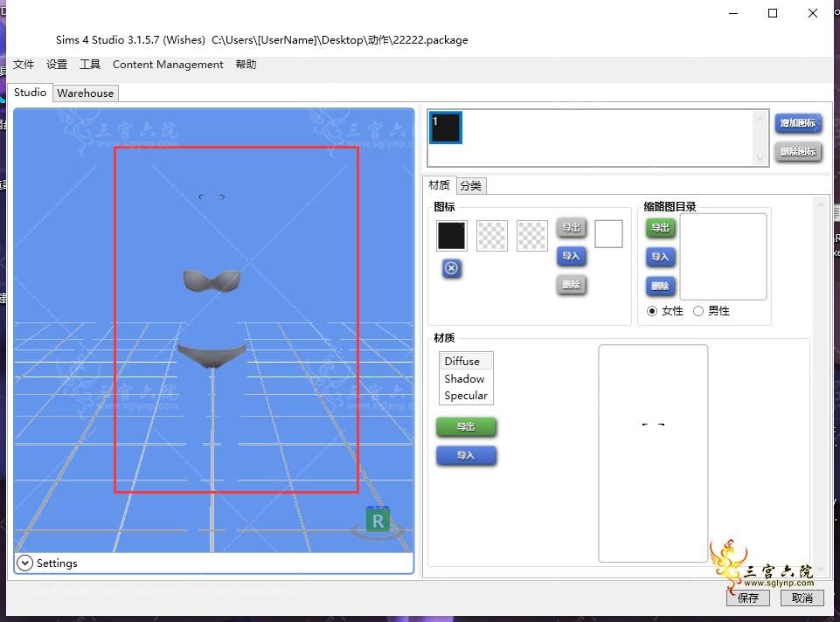Click gray 导出 button in 图标 section
Screen dimensions: 840x622
point(571,227)
